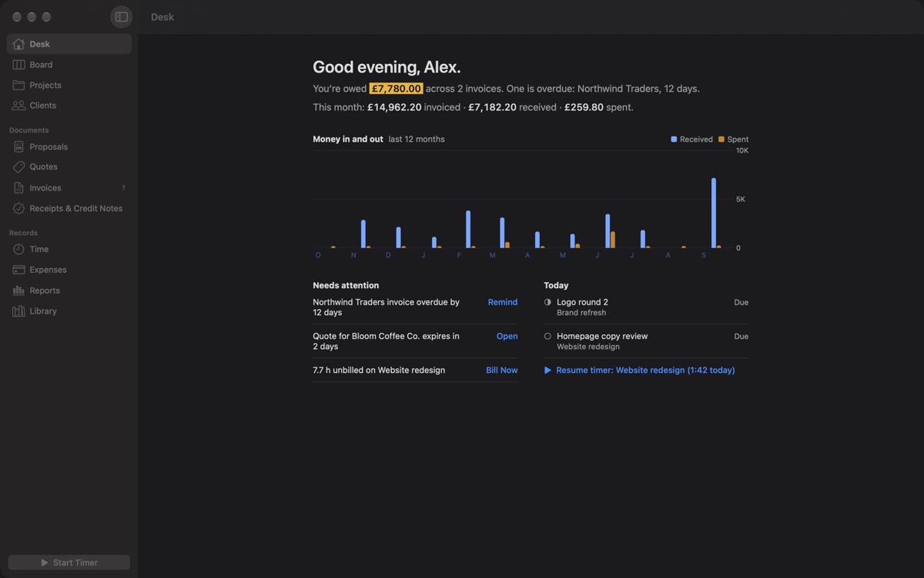This screenshot has height=578, width=924.
Task: Click the play triangle beside Resume timer
Action: coord(547,371)
